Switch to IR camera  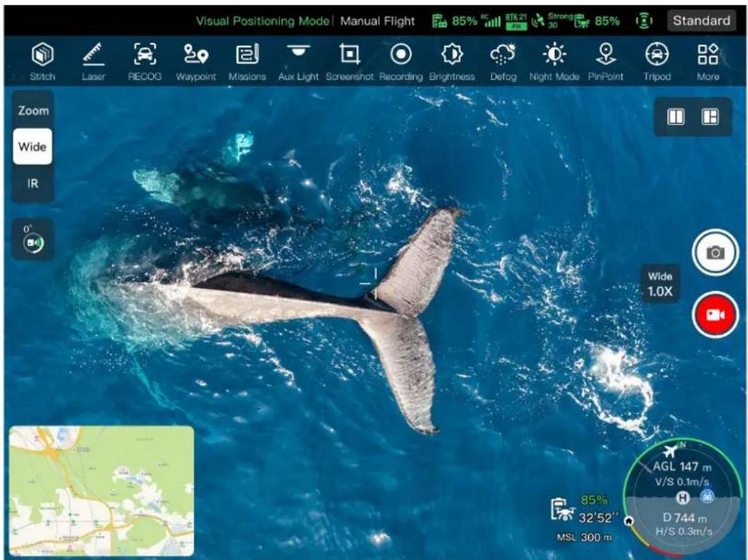click(33, 183)
